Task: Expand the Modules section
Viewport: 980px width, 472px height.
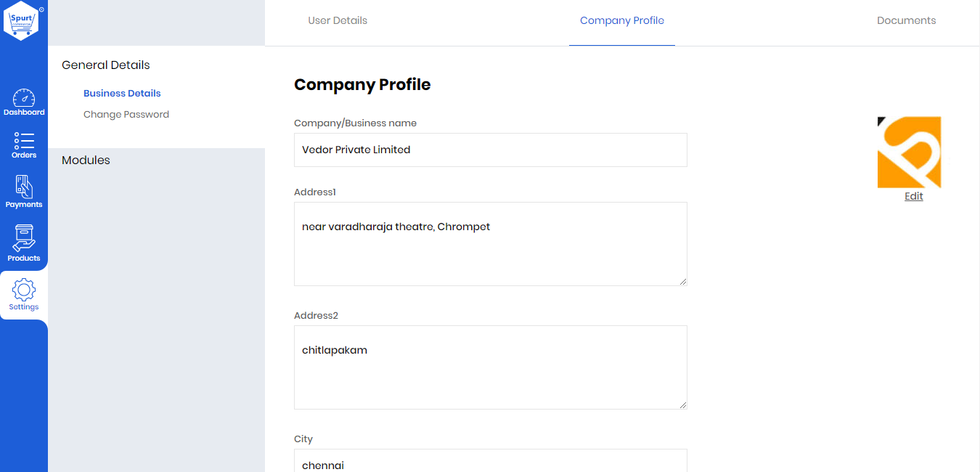Action: point(86,160)
